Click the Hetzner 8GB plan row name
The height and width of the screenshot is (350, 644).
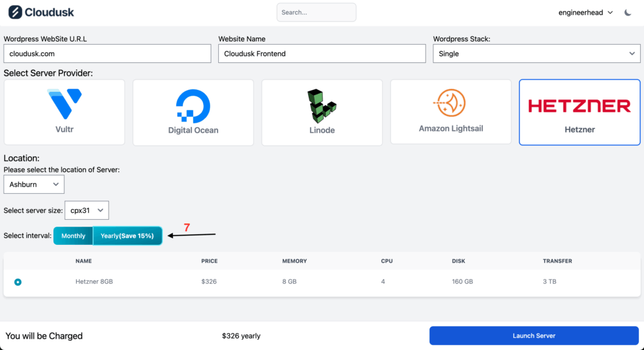pyautogui.click(x=94, y=281)
